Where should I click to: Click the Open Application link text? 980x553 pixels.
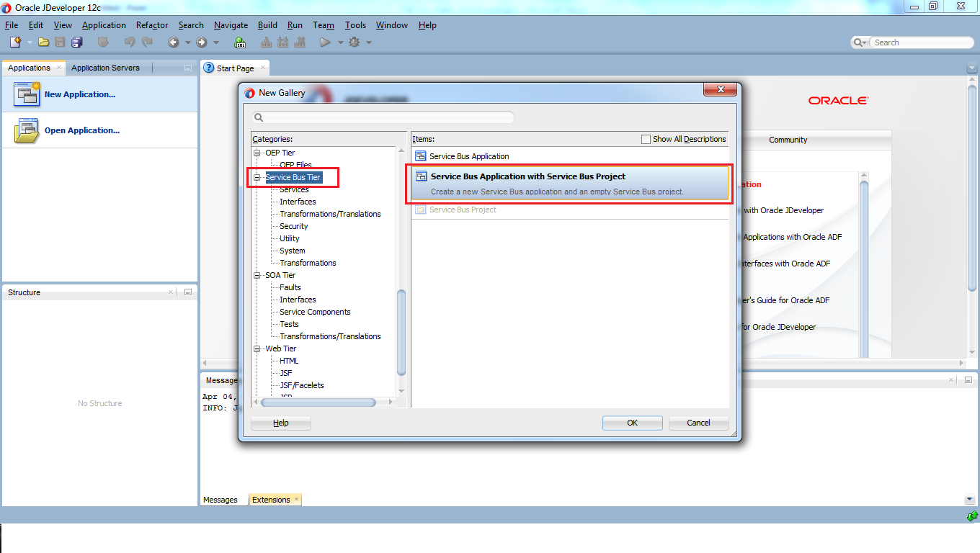[81, 130]
